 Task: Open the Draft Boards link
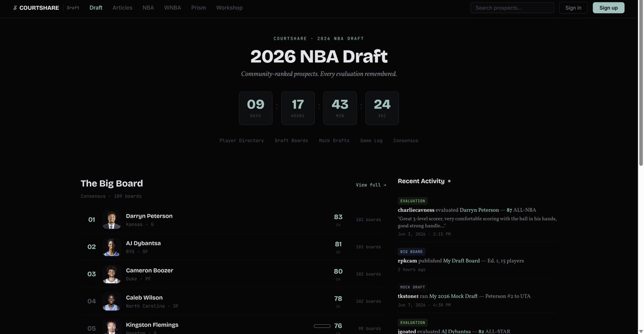[x=291, y=141]
